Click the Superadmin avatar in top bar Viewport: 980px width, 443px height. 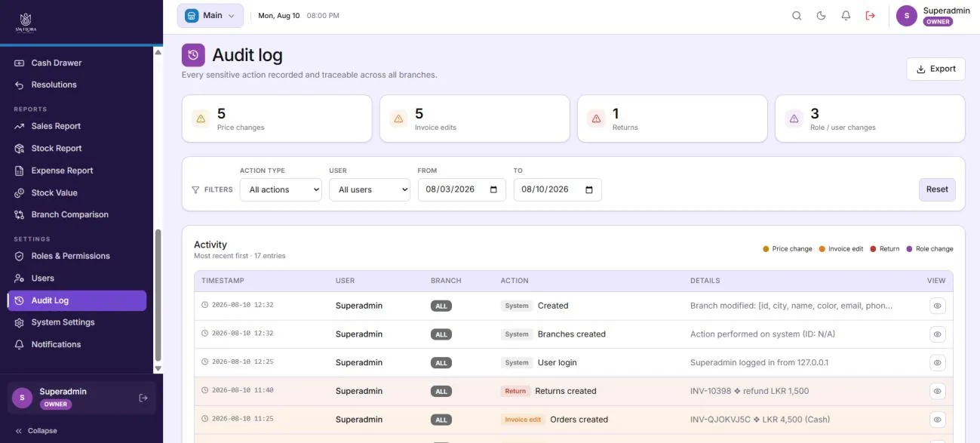[907, 16]
